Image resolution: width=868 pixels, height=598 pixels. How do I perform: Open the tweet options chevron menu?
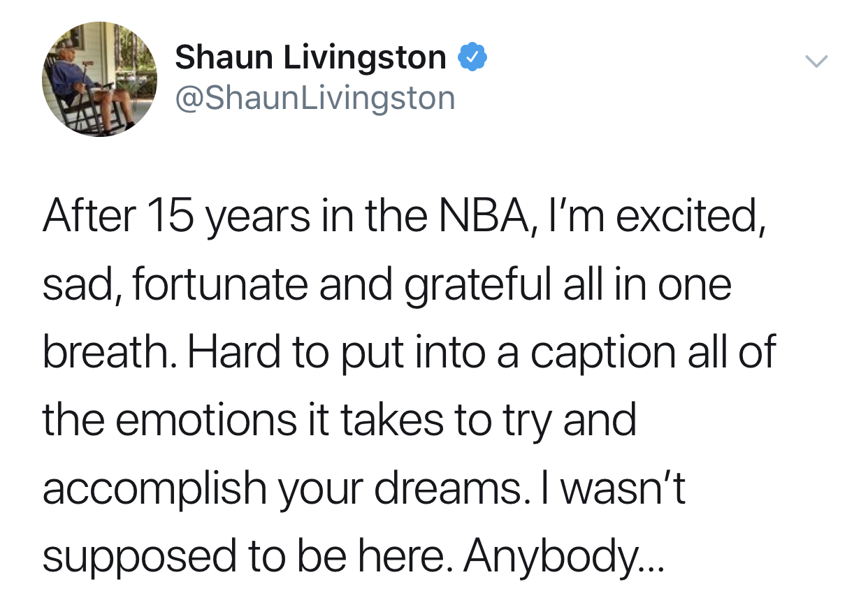[x=814, y=62]
